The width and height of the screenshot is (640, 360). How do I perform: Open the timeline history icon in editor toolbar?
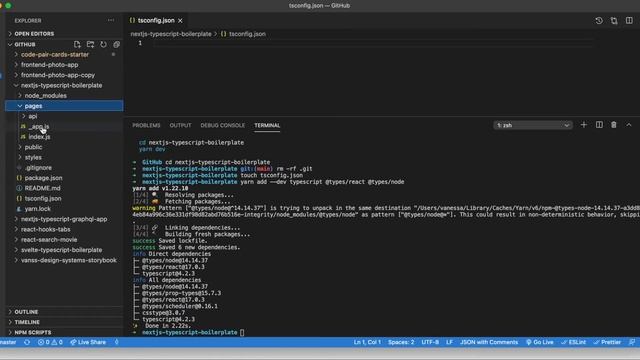tap(599, 20)
